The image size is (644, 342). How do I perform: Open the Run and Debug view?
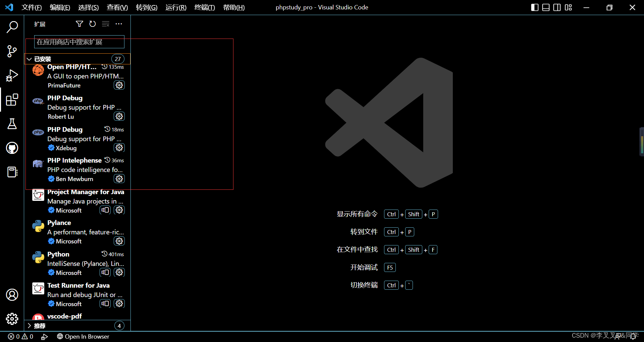coord(12,75)
